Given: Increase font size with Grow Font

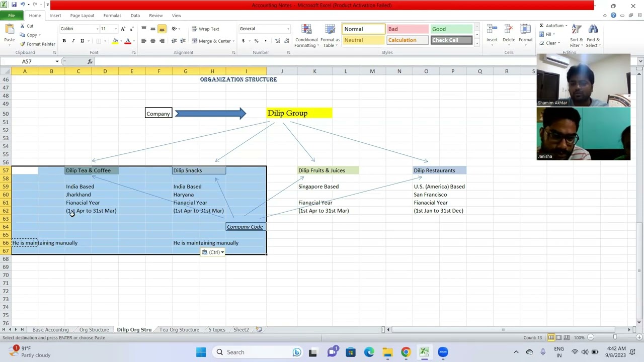Looking at the screenshot, I should pyautogui.click(x=123, y=29).
